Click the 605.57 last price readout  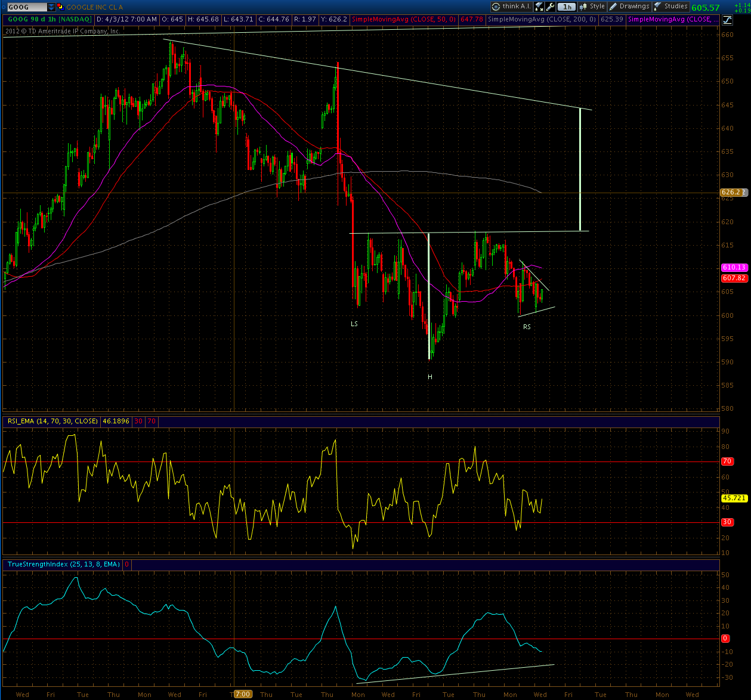coord(705,8)
